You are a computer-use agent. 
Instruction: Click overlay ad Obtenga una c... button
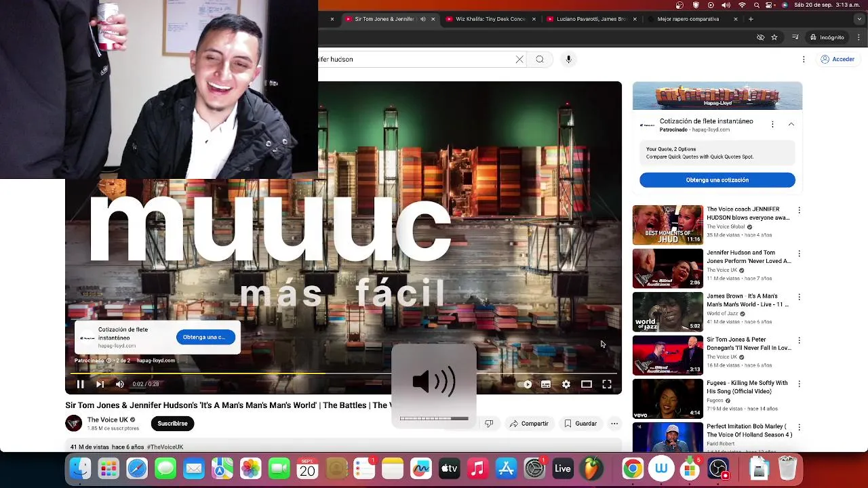click(205, 337)
